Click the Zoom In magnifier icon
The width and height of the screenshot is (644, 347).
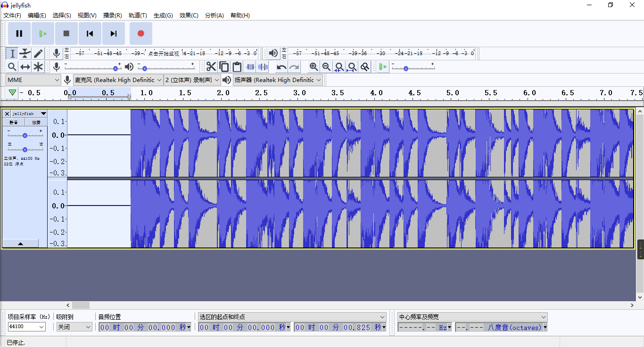pos(314,67)
